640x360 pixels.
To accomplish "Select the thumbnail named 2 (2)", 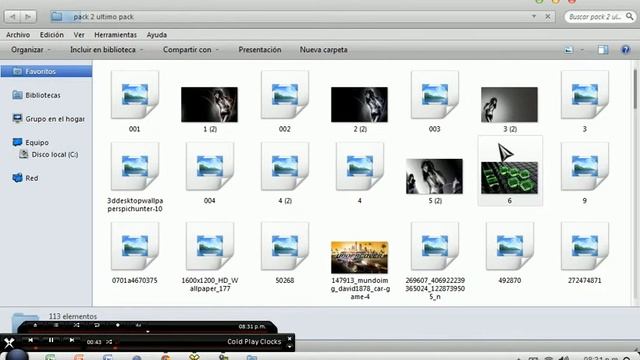I will tap(360, 104).
